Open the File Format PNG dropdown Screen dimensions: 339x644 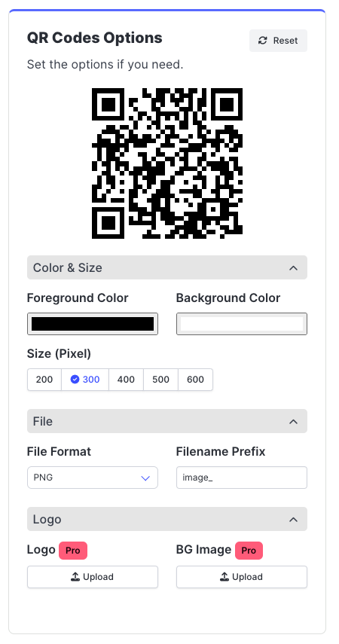click(x=93, y=478)
